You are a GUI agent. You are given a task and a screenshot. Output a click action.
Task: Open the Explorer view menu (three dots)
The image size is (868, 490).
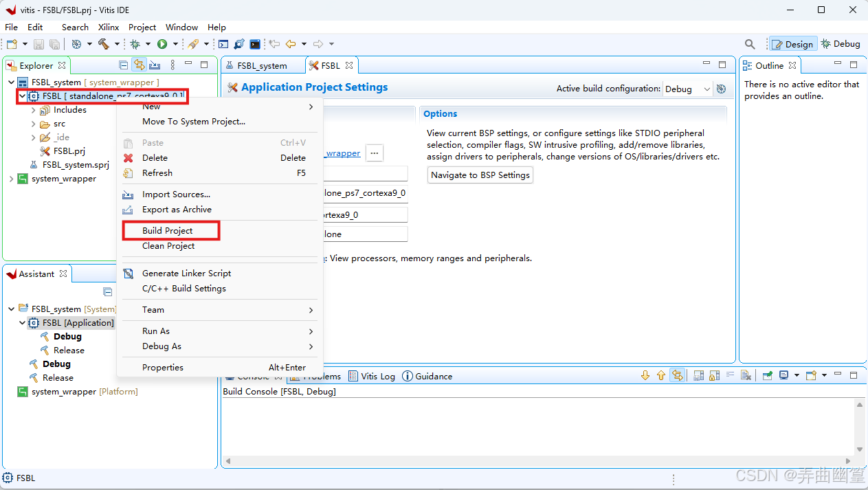[173, 65]
